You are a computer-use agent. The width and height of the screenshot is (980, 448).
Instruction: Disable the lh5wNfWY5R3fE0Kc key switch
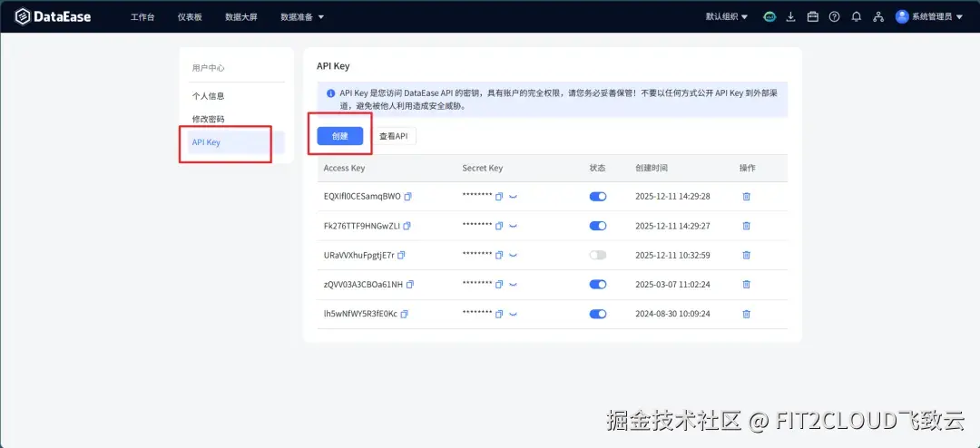tap(598, 314)
